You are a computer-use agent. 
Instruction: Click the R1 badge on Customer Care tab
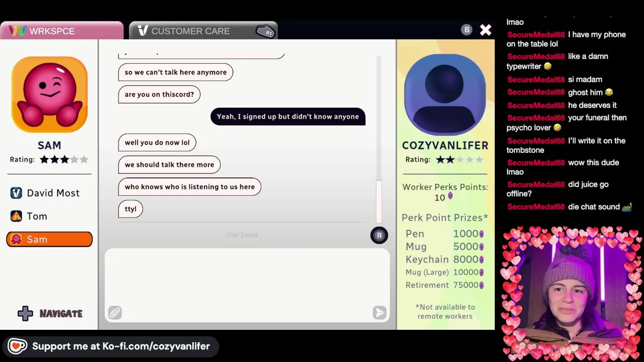(265, 32)
